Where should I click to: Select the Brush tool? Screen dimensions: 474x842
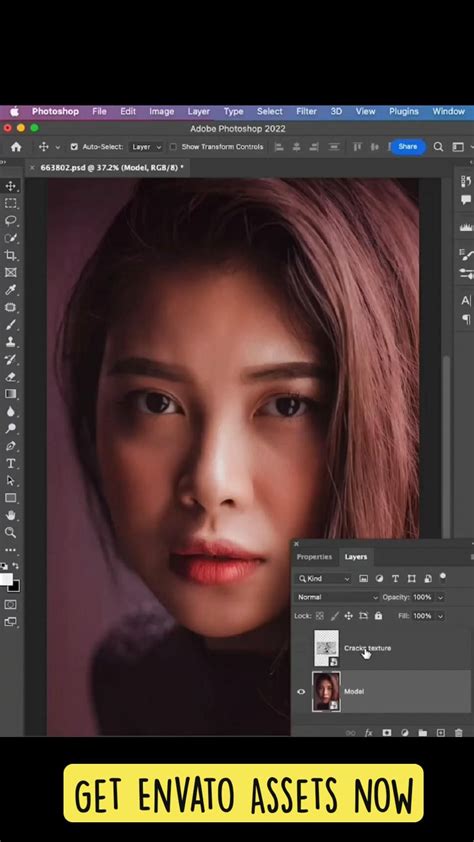click(10, 324)
